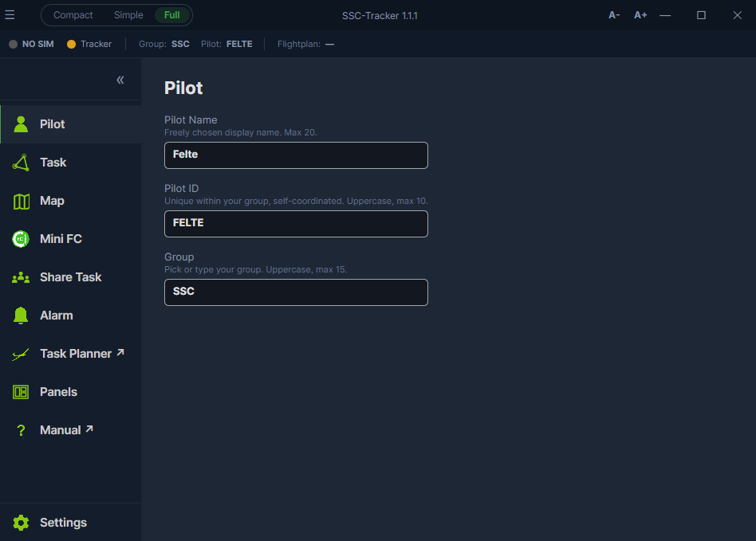756x541 pixels.
Task: Click the Mini FC round icon
Action: (21, 239)
